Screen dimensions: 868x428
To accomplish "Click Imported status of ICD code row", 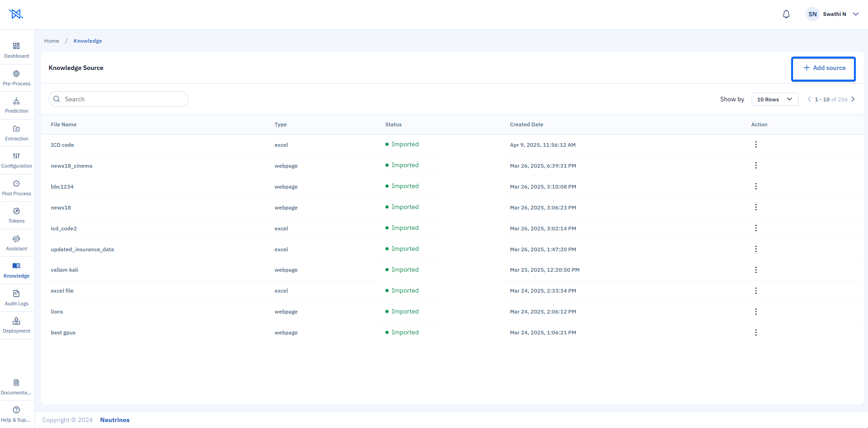I will (402, 144).
